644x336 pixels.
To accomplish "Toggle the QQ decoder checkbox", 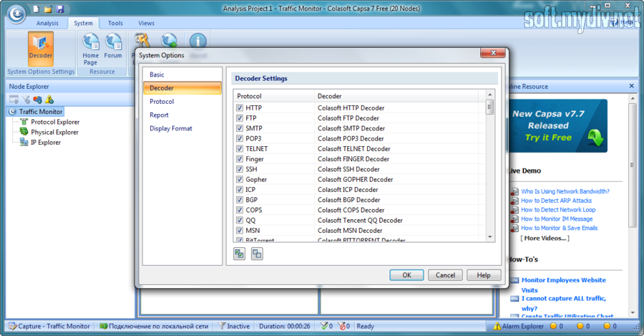I will point(240,220).
